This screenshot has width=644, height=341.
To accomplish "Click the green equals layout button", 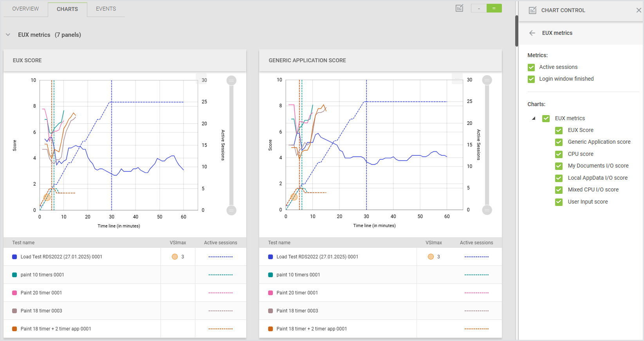I will point(494,8).
